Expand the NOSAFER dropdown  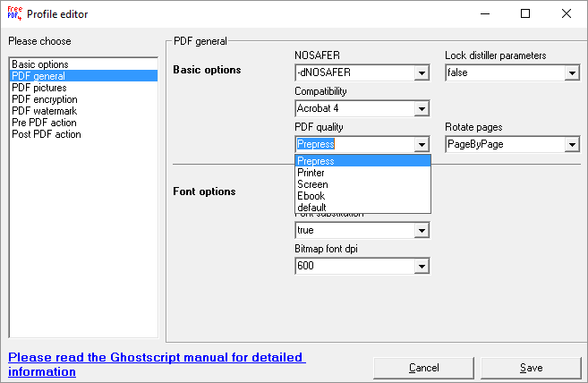tap(422, 73)
